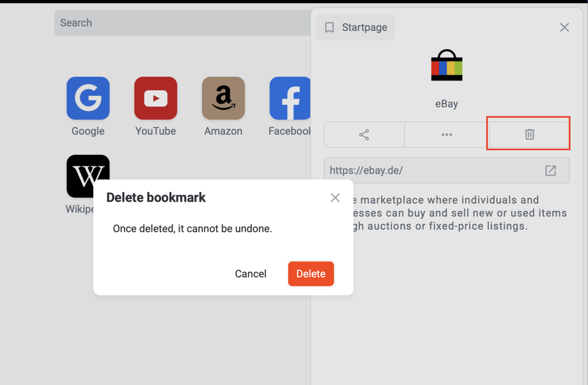Screen dimensions: 588x385
Task: Confirm with the red Delete button
Action: pyautogui.click(x=311, y=274)
